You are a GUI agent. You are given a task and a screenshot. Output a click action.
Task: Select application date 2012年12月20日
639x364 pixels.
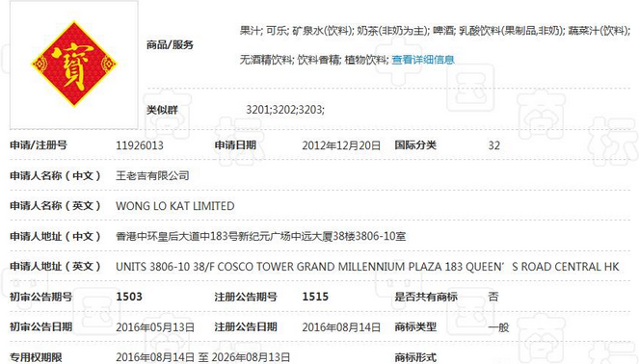pos(341,145)
